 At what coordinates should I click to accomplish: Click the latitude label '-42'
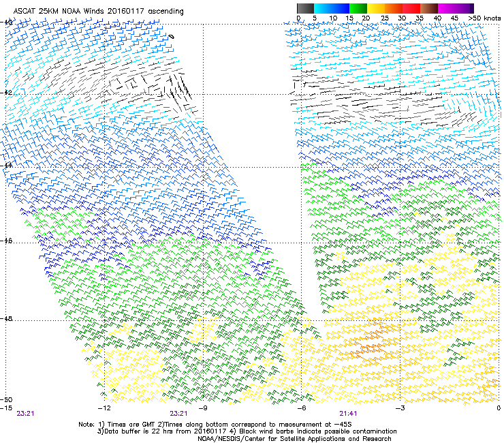tap(6, 92)
